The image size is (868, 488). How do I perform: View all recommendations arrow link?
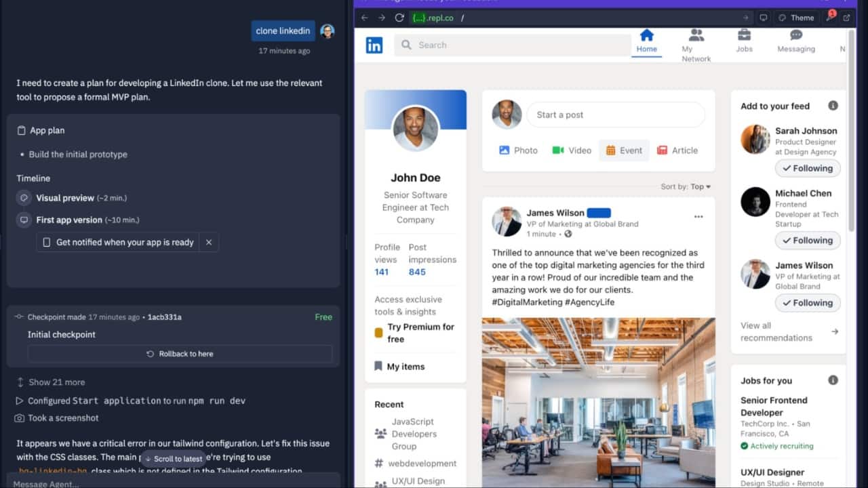click(835, 331)
